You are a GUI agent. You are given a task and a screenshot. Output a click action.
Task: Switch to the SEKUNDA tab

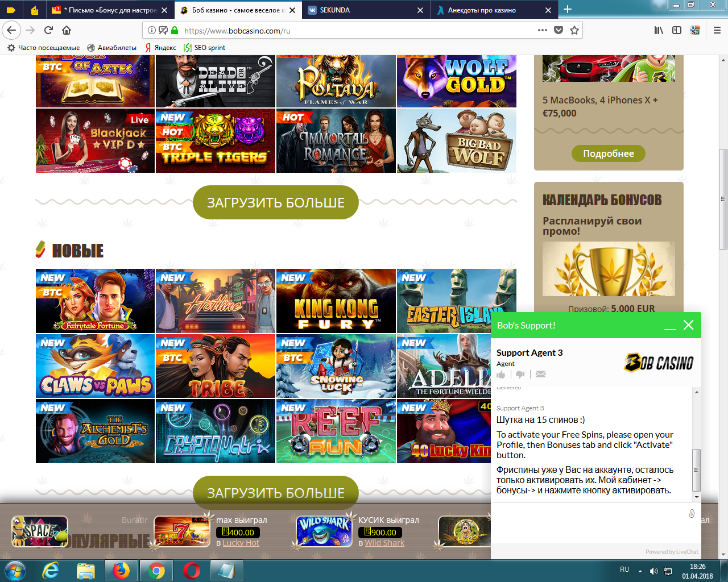coord(366,10)
